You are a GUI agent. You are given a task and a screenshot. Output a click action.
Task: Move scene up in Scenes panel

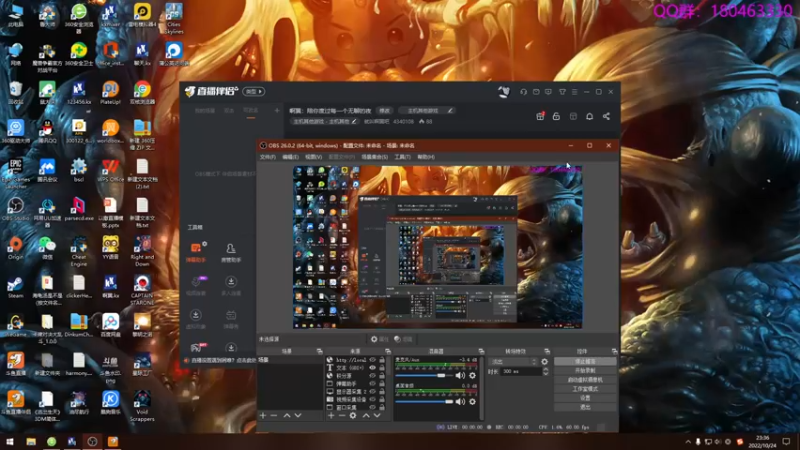(x=287, y=416)
